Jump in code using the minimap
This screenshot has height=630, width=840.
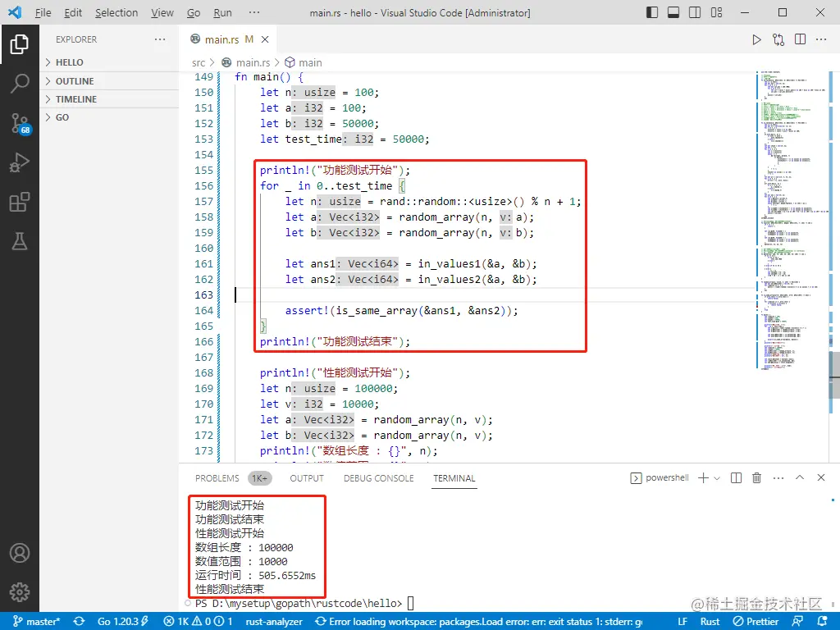point(792,220)
